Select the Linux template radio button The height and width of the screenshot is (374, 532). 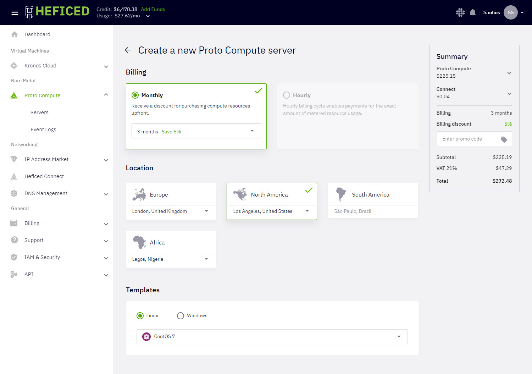point(140,316)
